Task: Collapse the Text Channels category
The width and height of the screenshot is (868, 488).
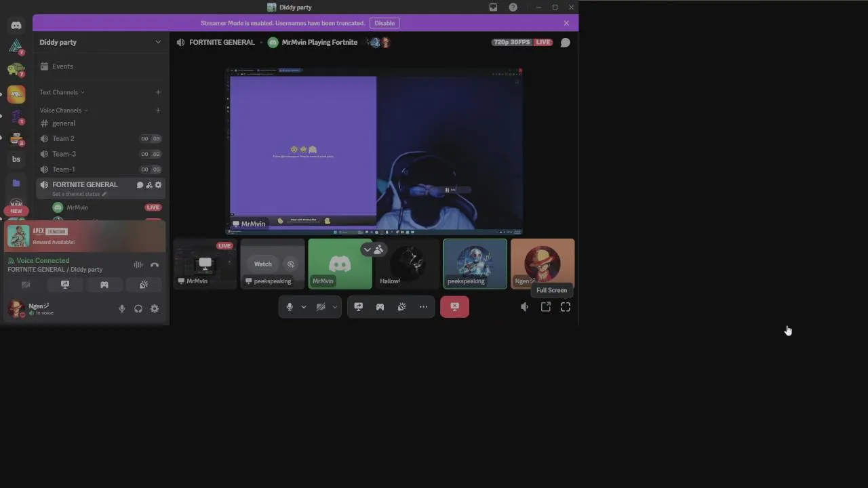Action: (62, 92)
